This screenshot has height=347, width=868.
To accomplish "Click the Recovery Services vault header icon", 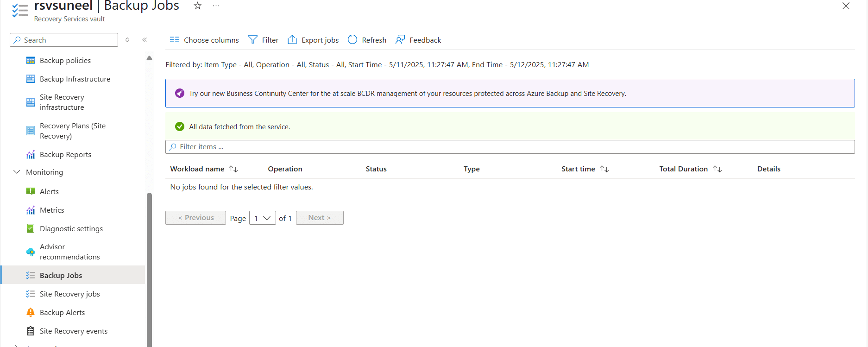I will pyautogui.click(x=20, y=10).
